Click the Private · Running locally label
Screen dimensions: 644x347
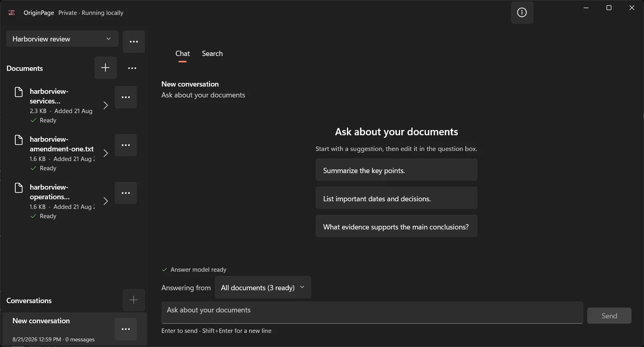(91, 13)
